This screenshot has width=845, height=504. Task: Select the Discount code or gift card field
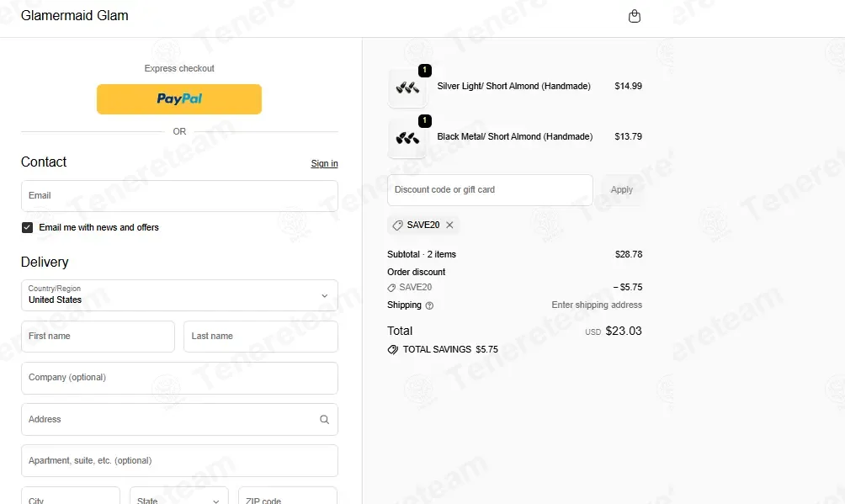click(490, 190)
